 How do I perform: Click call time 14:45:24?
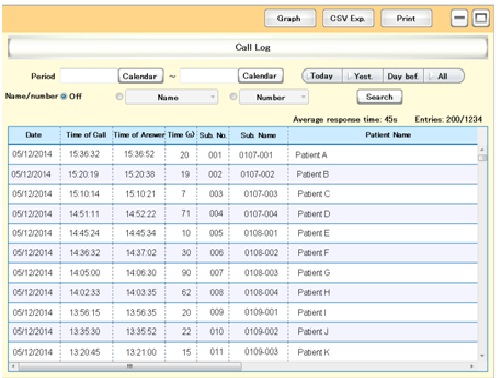coord(84,233)
